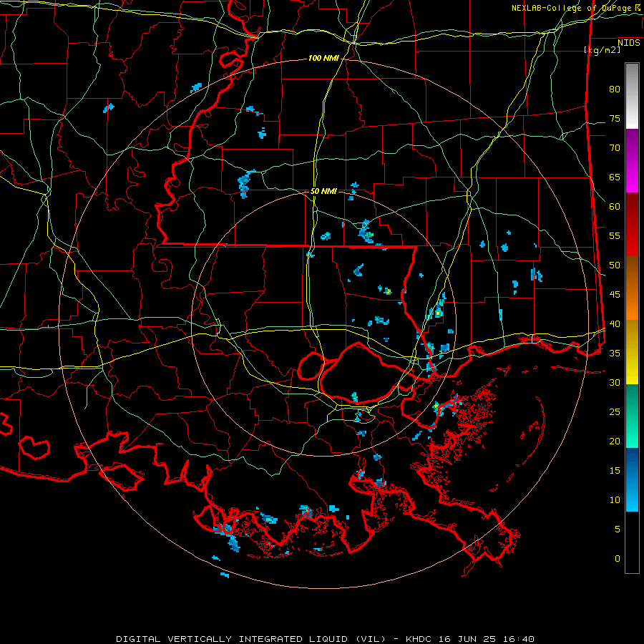Click the 0 value on the scale
Viewport: 644px width, 644px height.
618,559
